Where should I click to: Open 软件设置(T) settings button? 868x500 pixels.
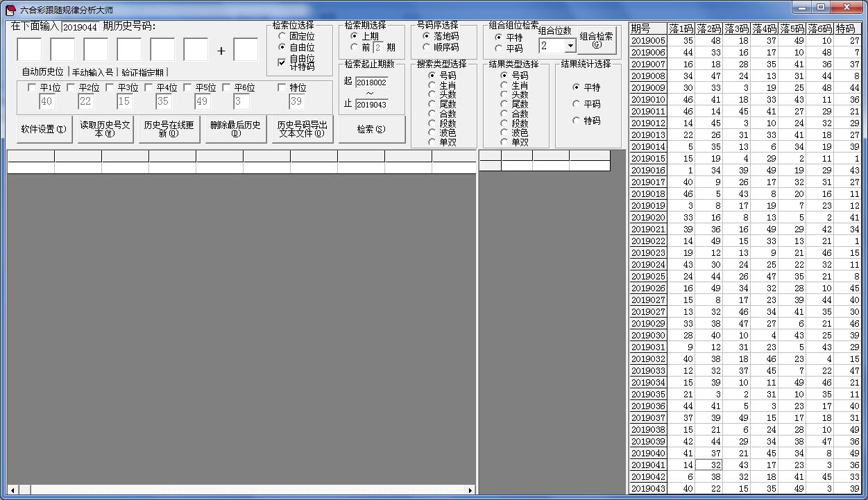[44, 130]
